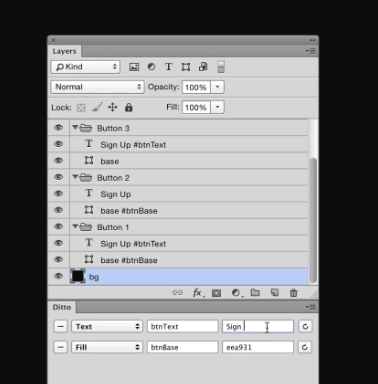Select Button 2's Sign Up text layer
Screen dimensions: 378x384
pyautogui.click(x=189, y=194)
